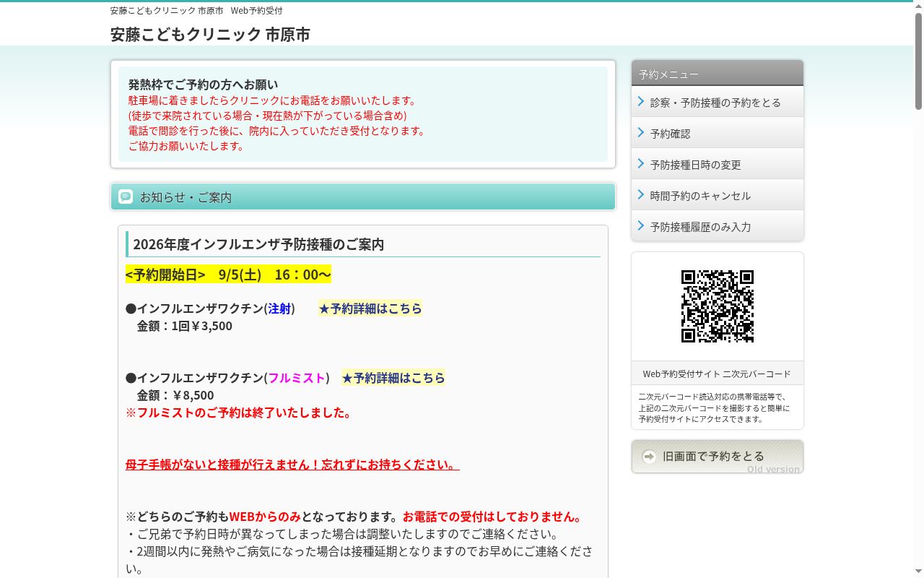Image resolution: width=924 pixels, height=578 pixels.
Task: Click お電話での受付はしておりません text
Action: pyautogui.click(x=492, y=517)
